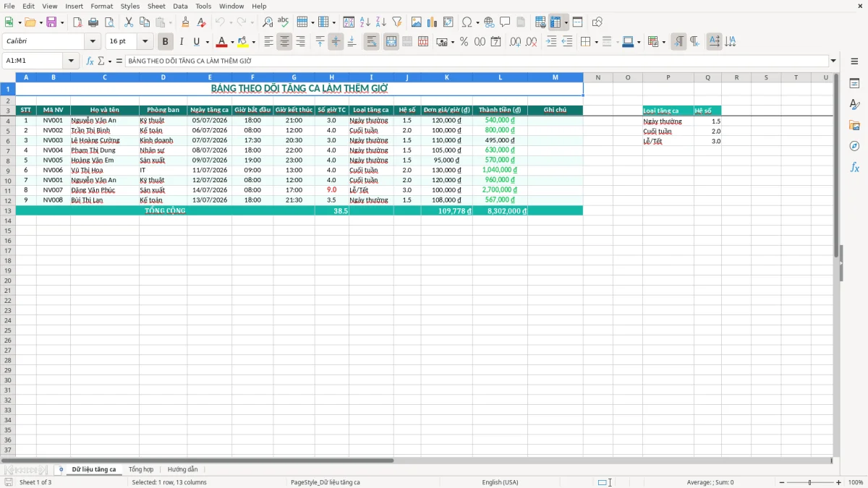Click the Add Decimal Place icon
868x488 pixels.
(516, 42)
